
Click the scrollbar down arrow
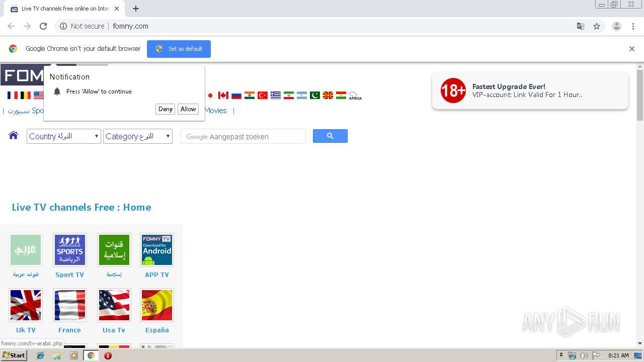[x=640, y=343]
